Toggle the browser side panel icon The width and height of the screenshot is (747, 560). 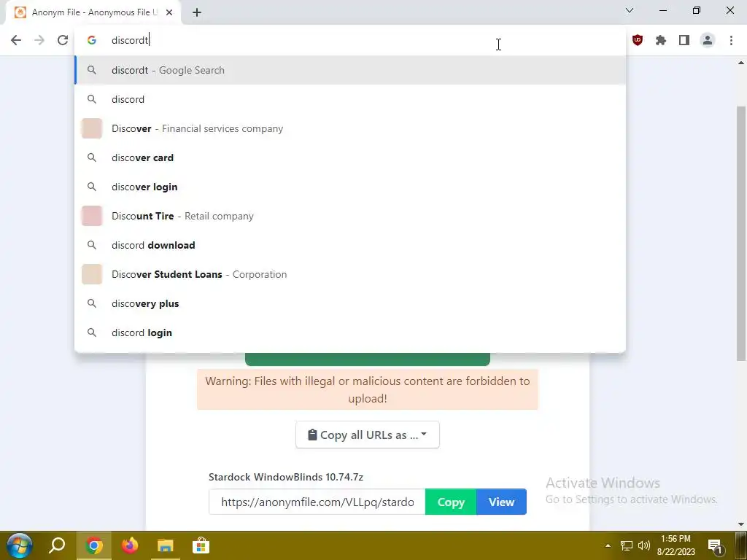tap(684, 41)
